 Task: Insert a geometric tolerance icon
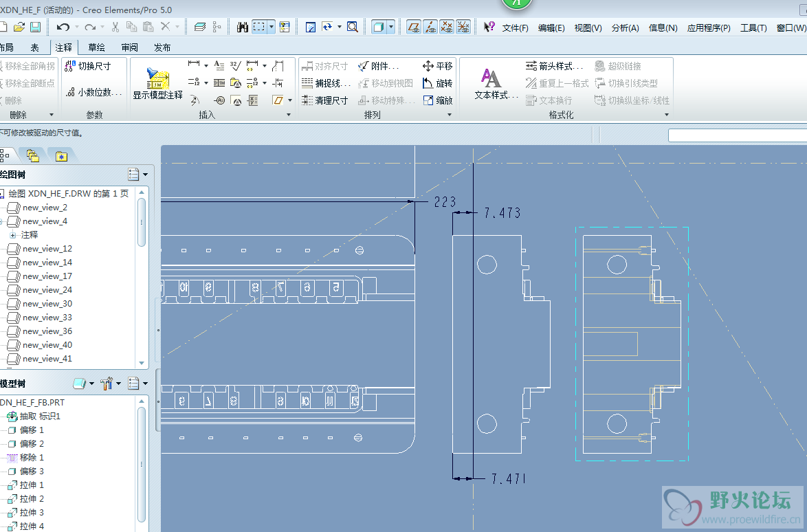coord(219,83)
